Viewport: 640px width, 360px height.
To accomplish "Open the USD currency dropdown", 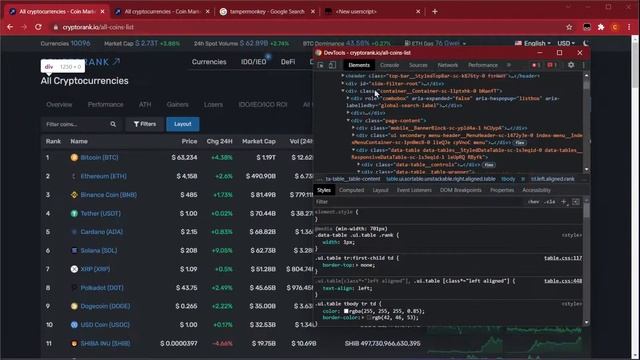I will point(566,43).
